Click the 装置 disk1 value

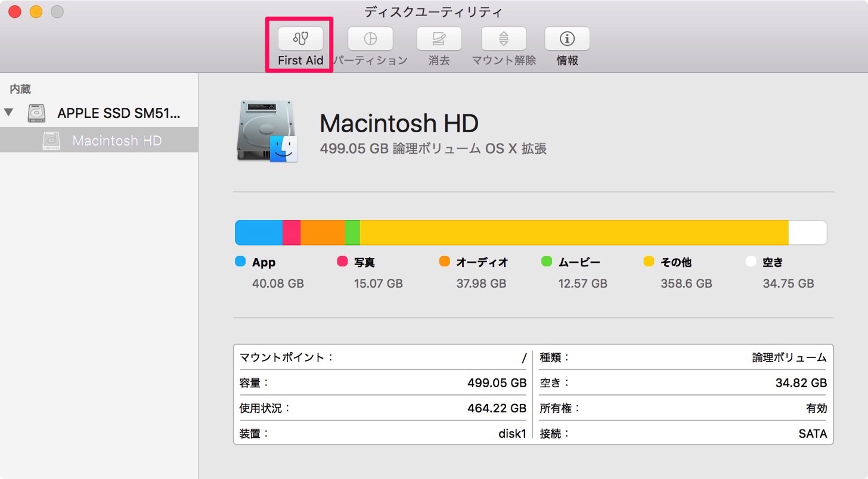click(513, 434)
